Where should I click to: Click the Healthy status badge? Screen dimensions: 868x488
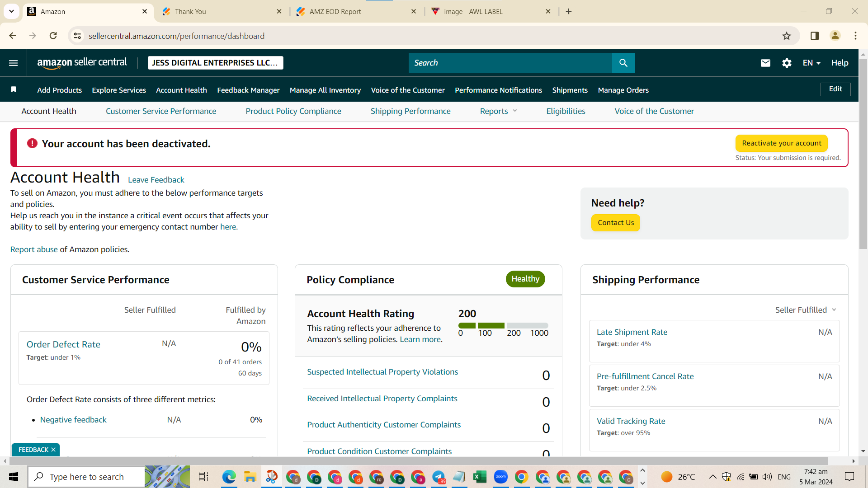pos(525,279)
